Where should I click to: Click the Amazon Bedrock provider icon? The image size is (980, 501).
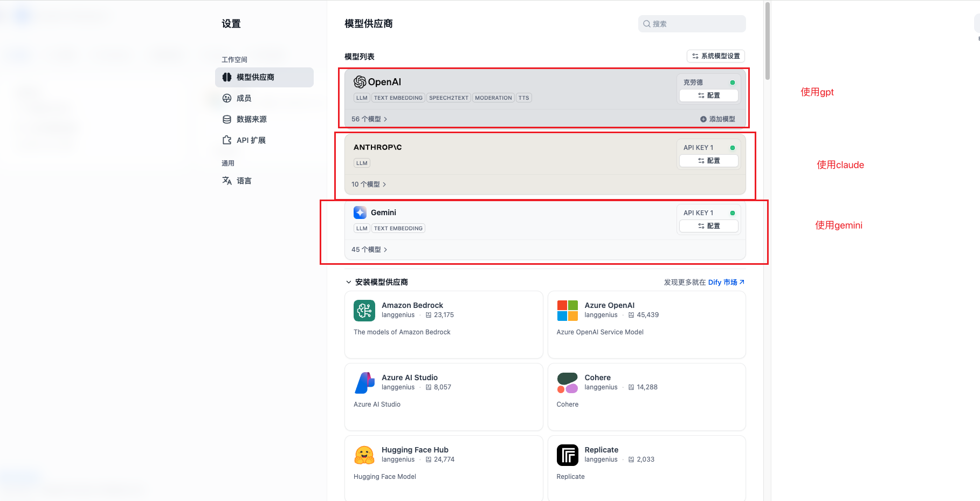364,311
